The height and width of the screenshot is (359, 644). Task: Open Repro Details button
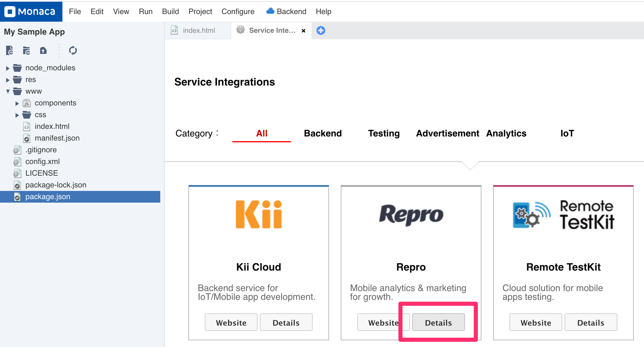click(x=439, y=322)
